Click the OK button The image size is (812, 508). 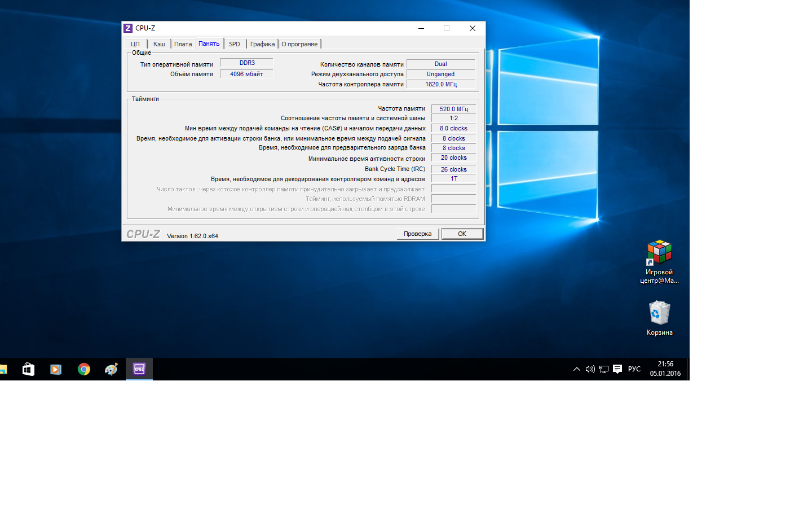pos(462,234)
